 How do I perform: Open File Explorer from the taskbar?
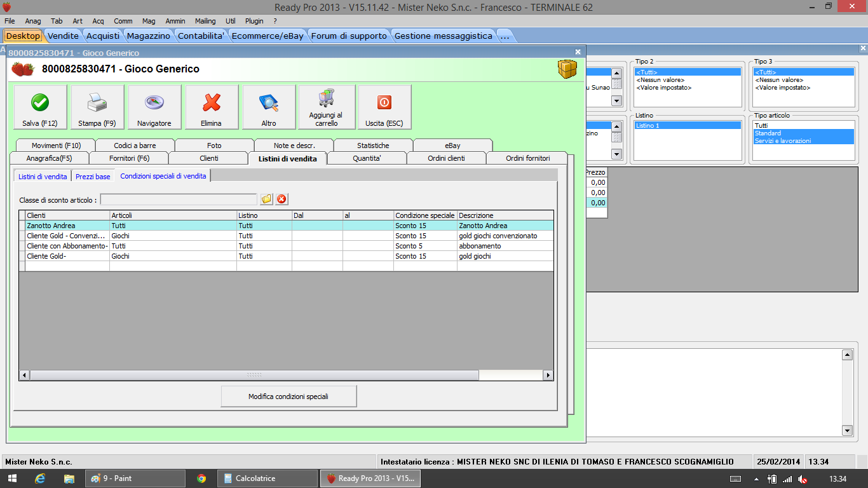69,478
